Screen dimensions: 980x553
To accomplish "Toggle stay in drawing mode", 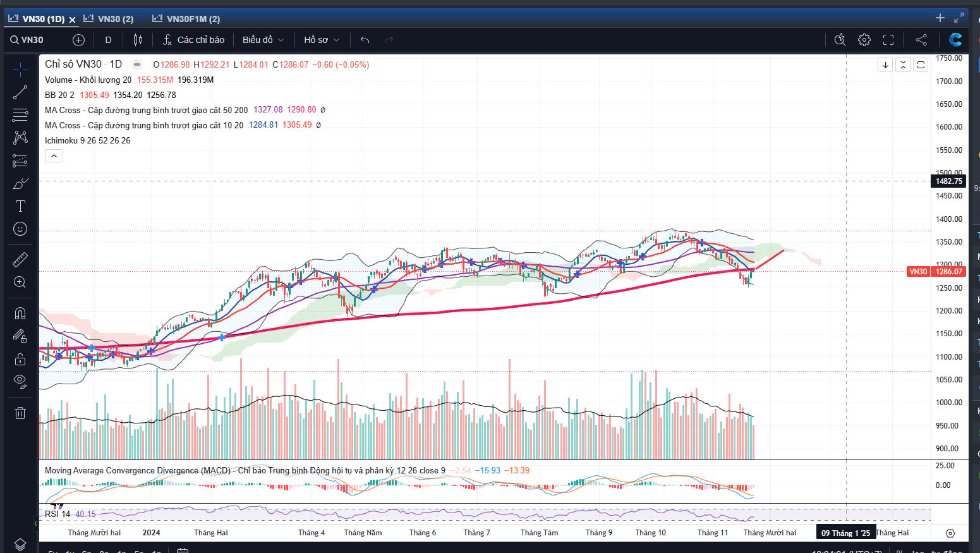I will (20, 336).
